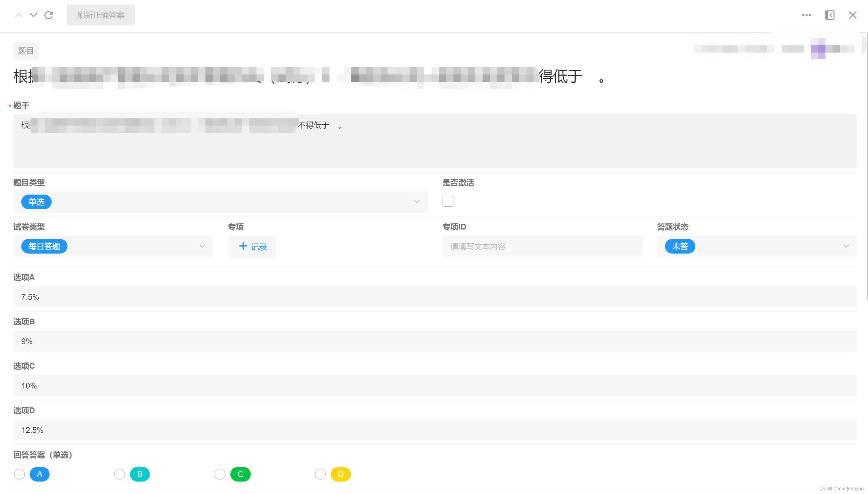Expand the 答题状态 dropdown
The width and height of the screenshot is (868, 494).
click(x=846, y=246)
